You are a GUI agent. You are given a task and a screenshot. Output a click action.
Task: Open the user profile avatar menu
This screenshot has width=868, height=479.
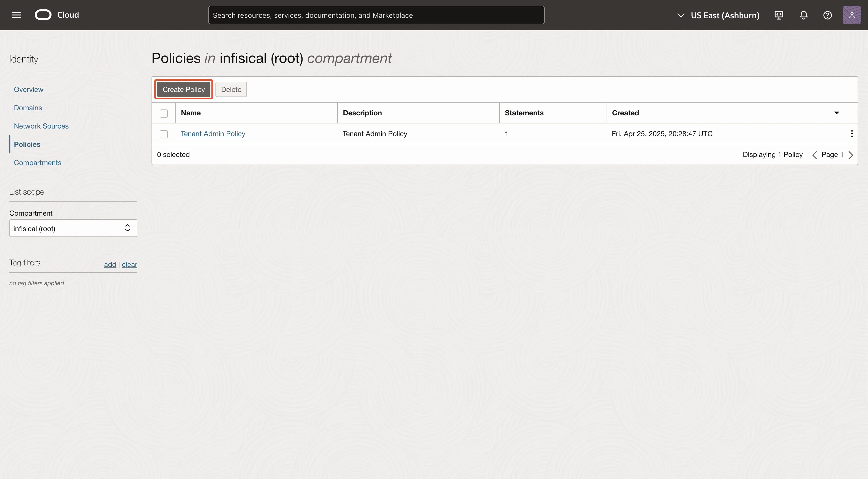click(x=852, y=15)
